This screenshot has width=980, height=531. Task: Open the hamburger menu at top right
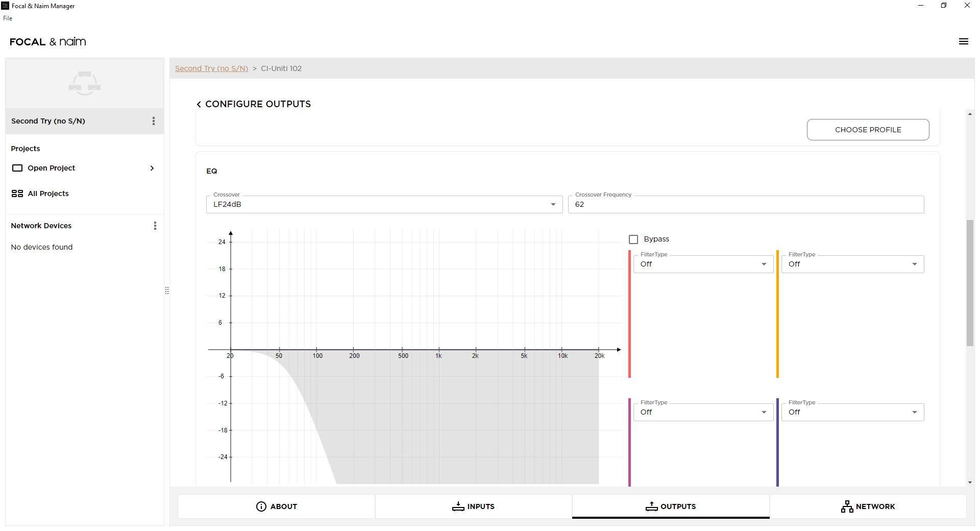tap(963, 42)
